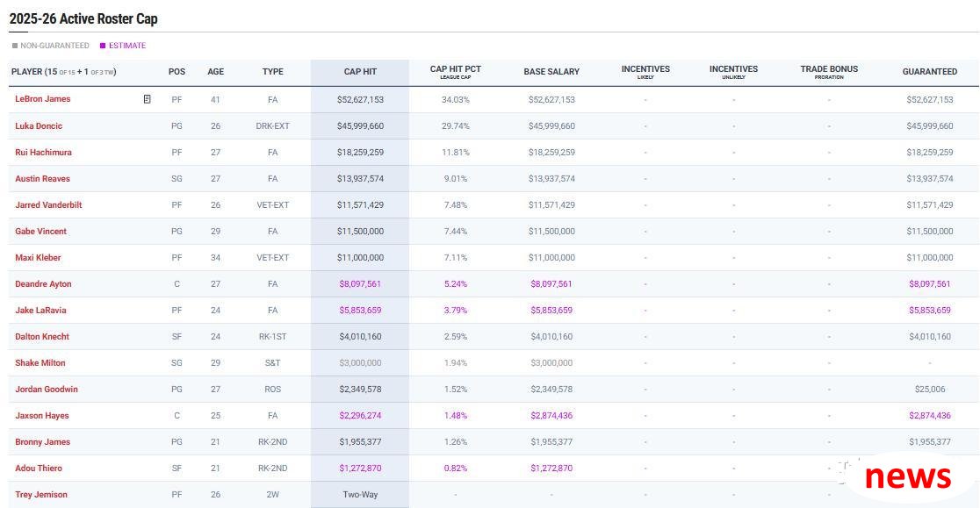Open Jaxson Hayes player link
This screenshot has height=508, width=980.
(x=42, y=416)
